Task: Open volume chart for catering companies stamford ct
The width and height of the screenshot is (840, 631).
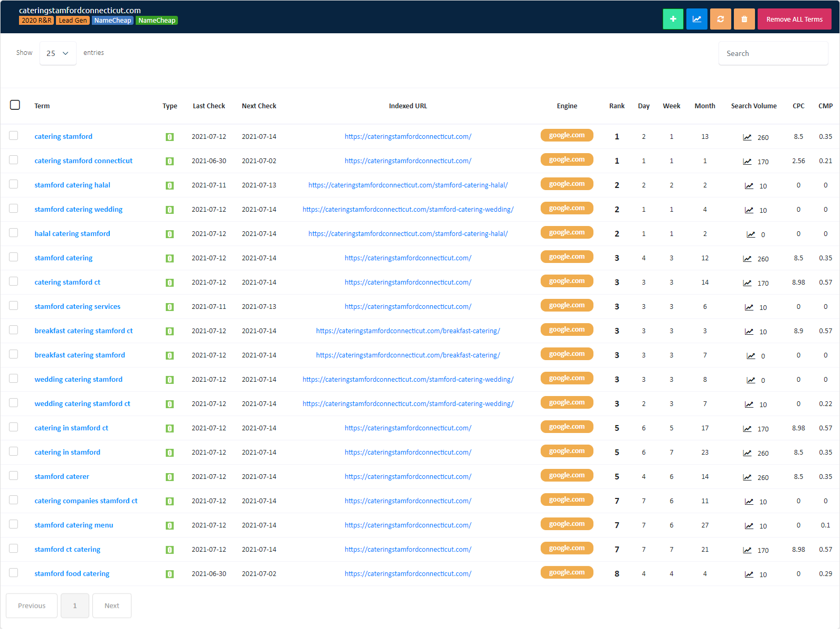Action: 749,502
